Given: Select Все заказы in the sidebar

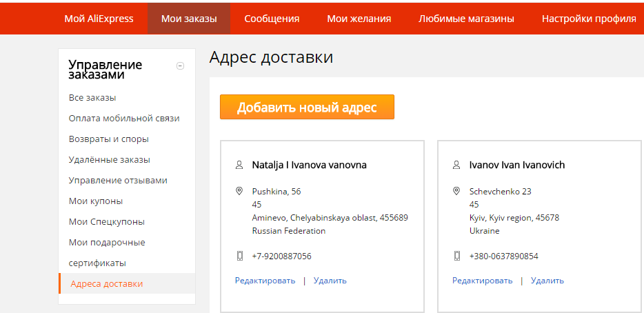Looking at the screenshot, I should (x=92, y=98).
